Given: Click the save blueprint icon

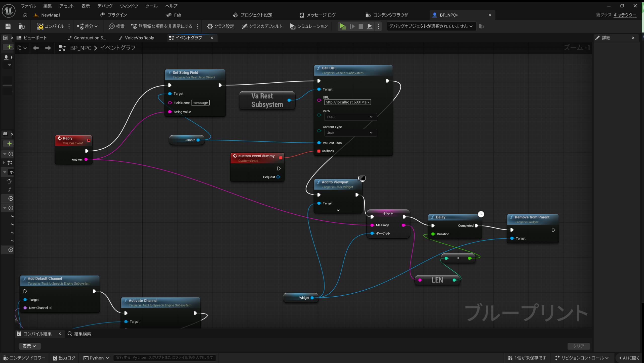Looking at the screenshot, I should (8, 26).
